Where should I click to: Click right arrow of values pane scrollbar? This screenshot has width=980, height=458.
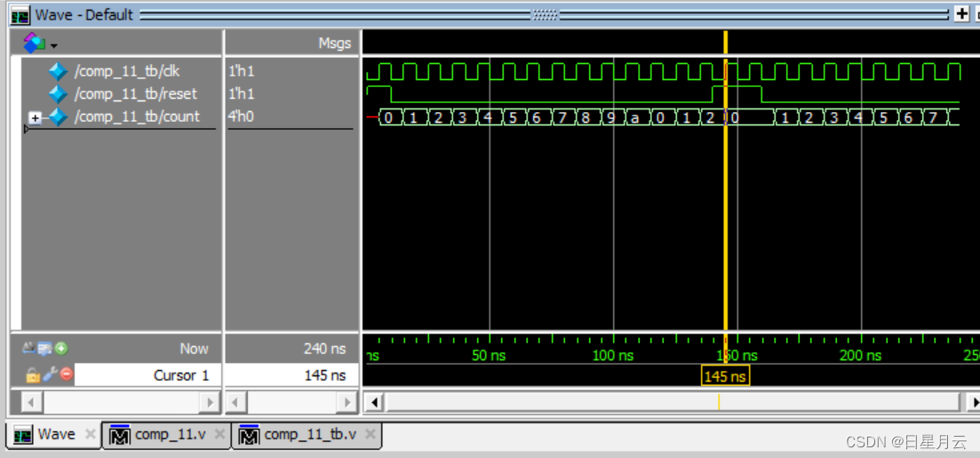click(347, 402)
